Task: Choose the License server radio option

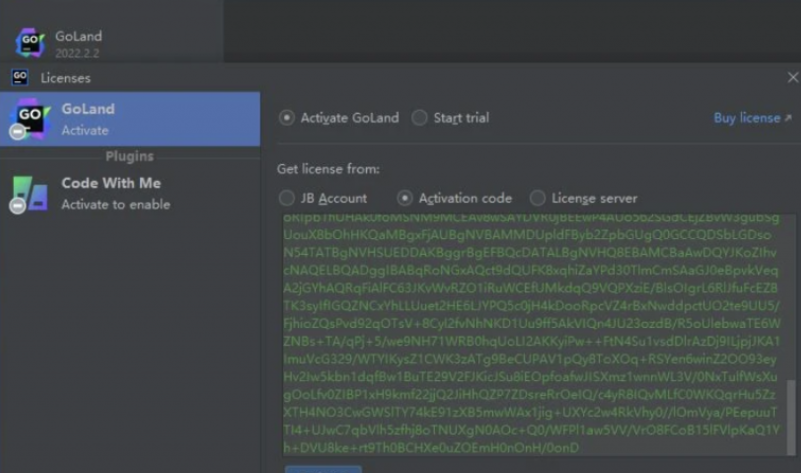Action: coord(537,198)
